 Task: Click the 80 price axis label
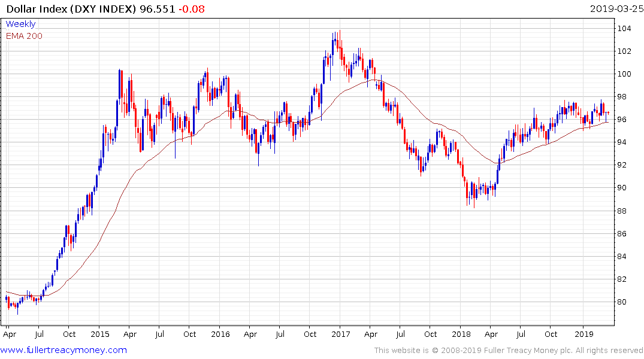[x=622, y=302]
